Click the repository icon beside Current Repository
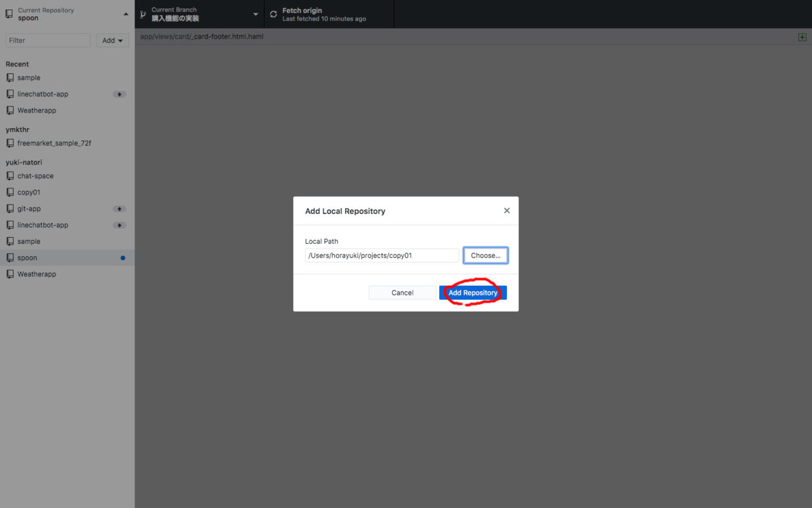Viewport: 812px width, 508px height. click(x=9, y=14)
